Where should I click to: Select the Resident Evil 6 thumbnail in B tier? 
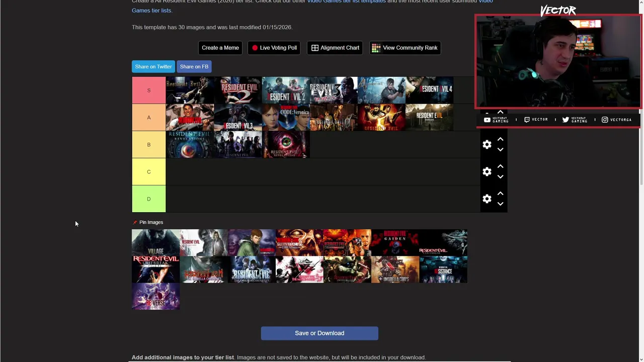238,144
